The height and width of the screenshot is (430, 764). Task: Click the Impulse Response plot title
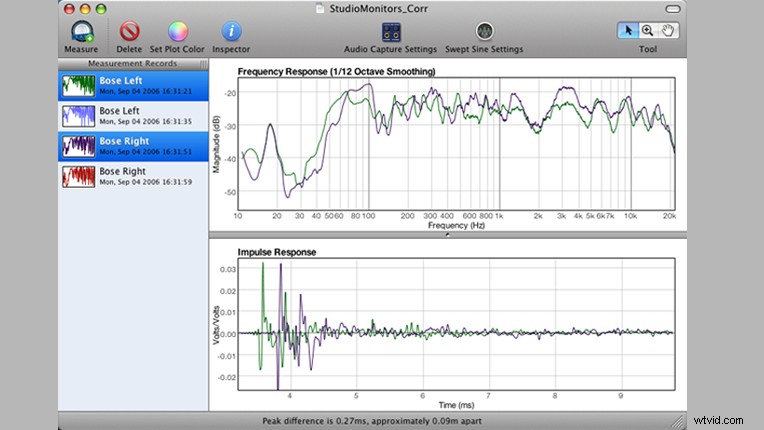[277, 252]
